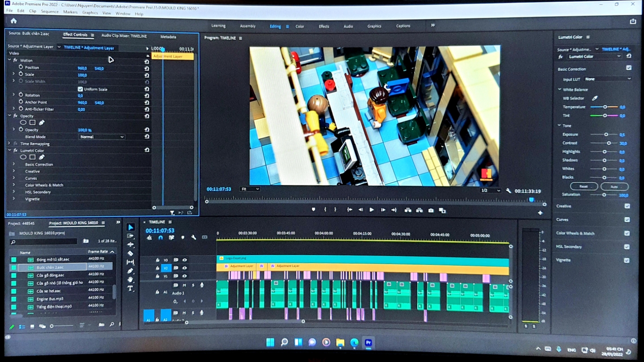Play the Program Monitor sequence
Screen dimensions: 644x362
pos(372,210)
